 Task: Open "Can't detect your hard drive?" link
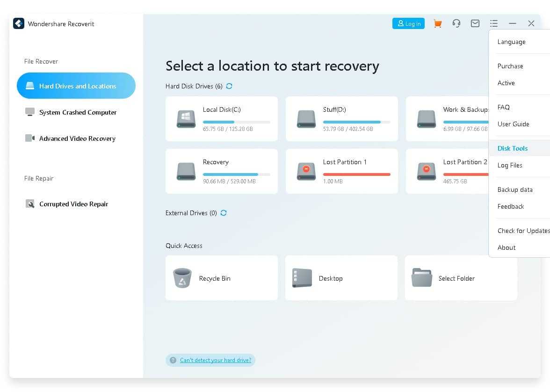[215, 360]
